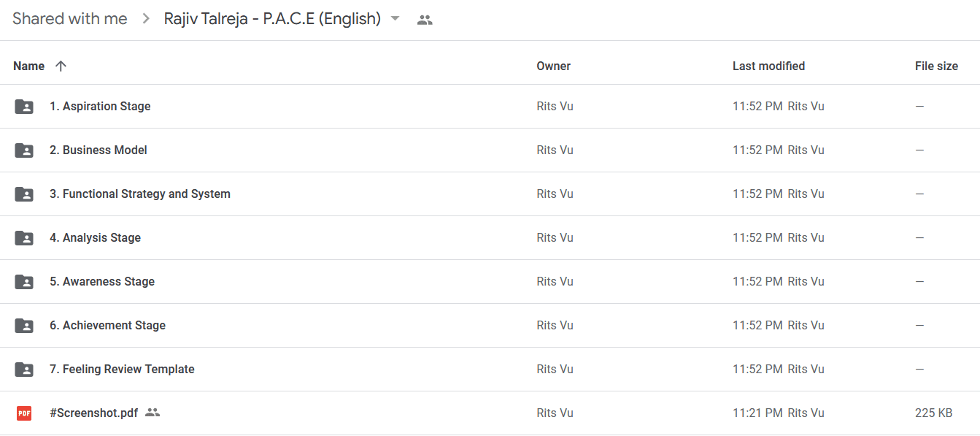Click folder icon for Functional Strategy and System

point(24,194)
